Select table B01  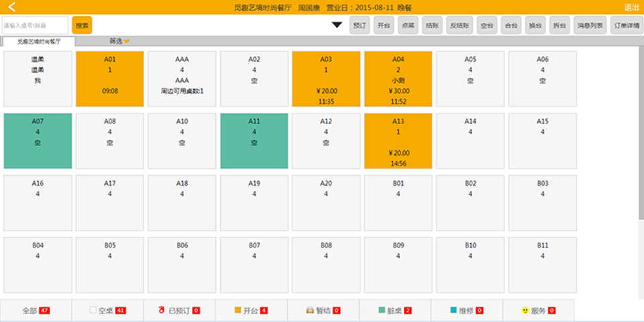coord(398,203)
